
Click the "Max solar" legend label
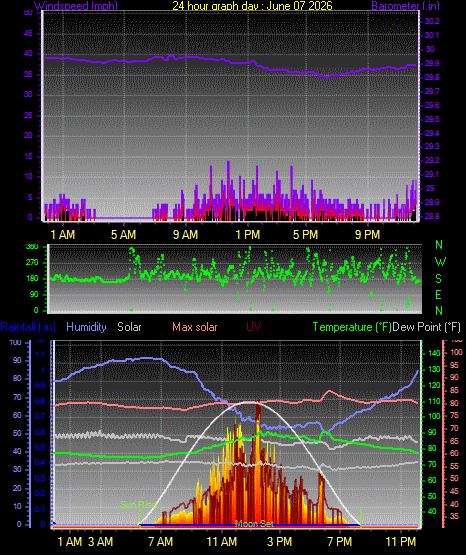(195, 327)
